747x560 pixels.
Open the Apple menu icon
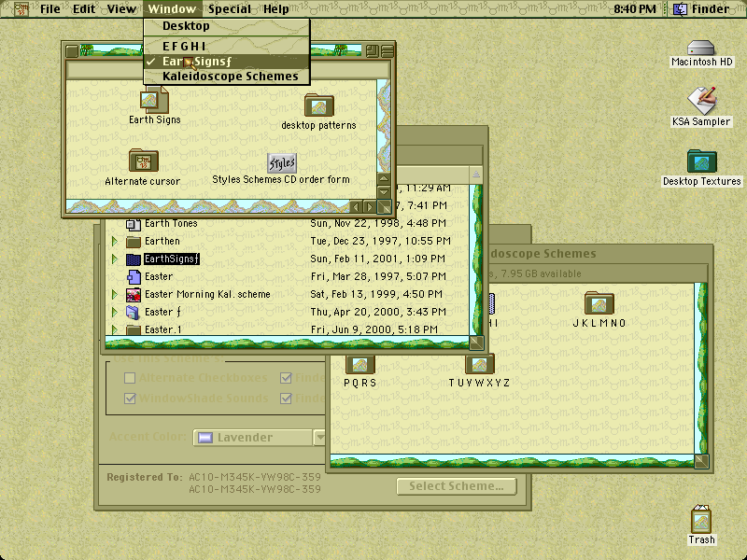point(21,8)
